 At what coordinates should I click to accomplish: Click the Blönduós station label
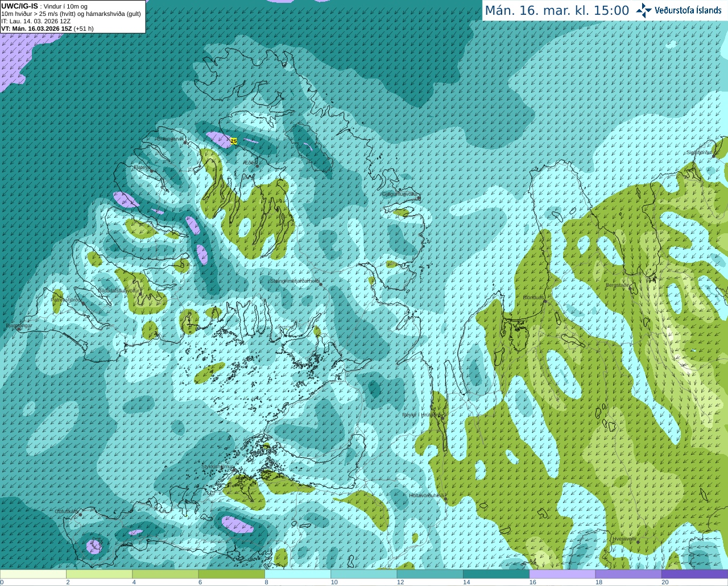533,298
